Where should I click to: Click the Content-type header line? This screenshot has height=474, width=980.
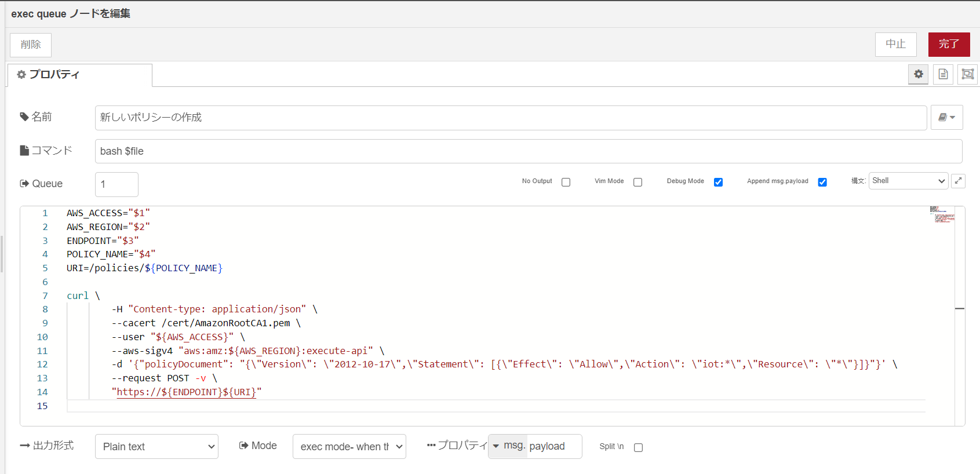[x=214, y=309]
